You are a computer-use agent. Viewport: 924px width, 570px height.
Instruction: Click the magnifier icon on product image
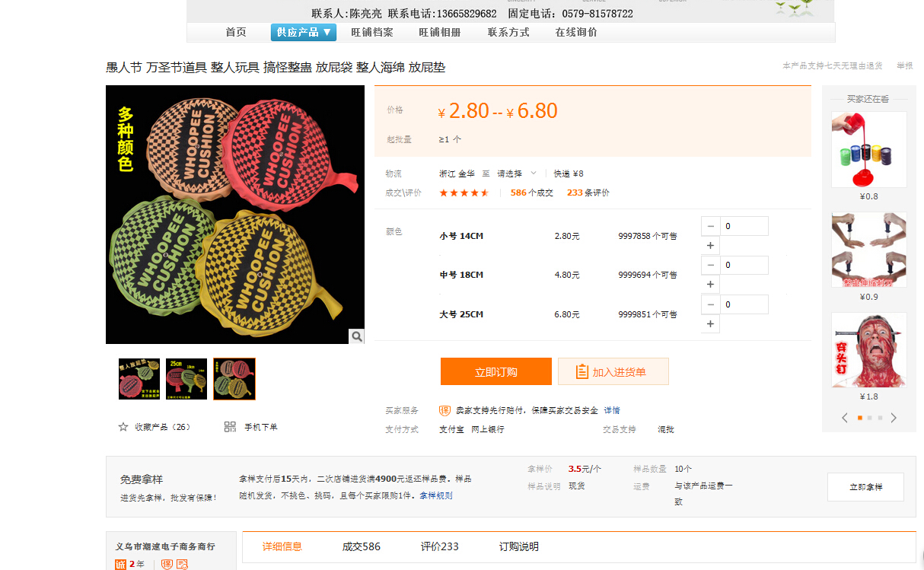tap(356, 336)
